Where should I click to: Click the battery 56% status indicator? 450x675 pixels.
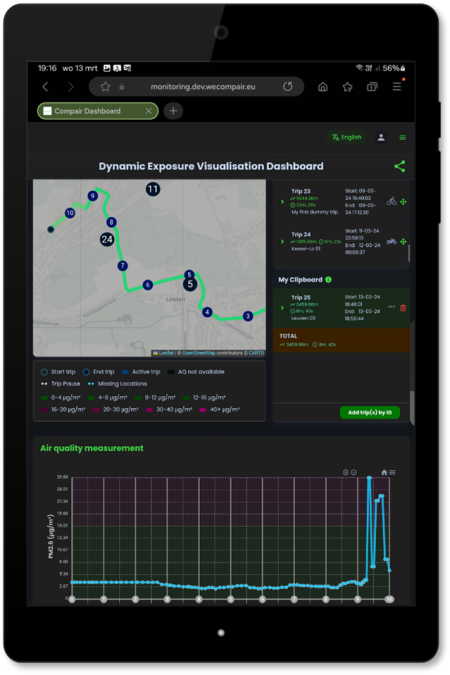[x=394, y=68]
